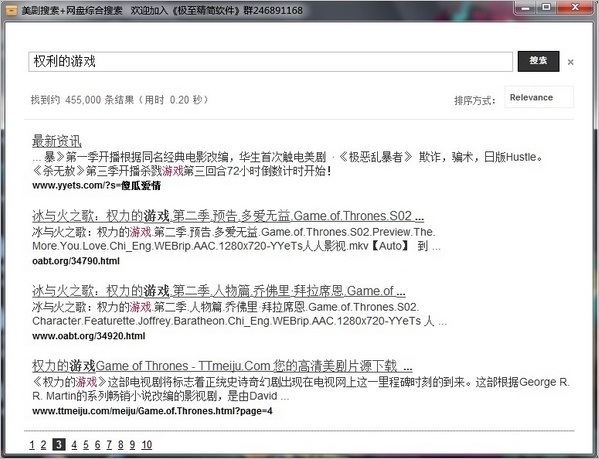Click the black 搜索 search button
Image resolution: width=599 pixels, height=459 pixels.
(x=538, y=61)
